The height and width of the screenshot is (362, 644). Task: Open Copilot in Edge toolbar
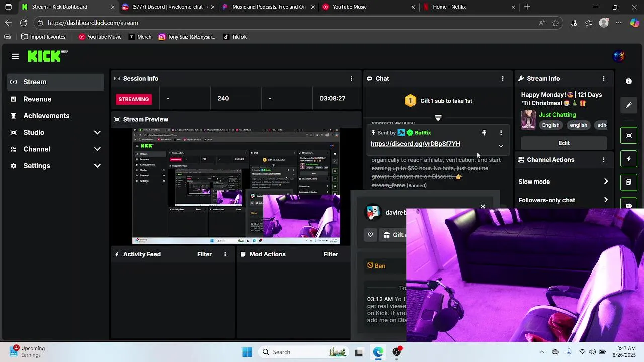(x=635, y=23)
